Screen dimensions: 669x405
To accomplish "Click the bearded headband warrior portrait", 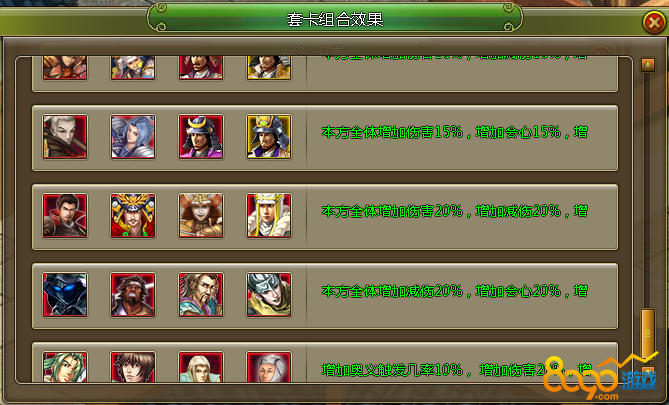I will (x=133, y=295).
